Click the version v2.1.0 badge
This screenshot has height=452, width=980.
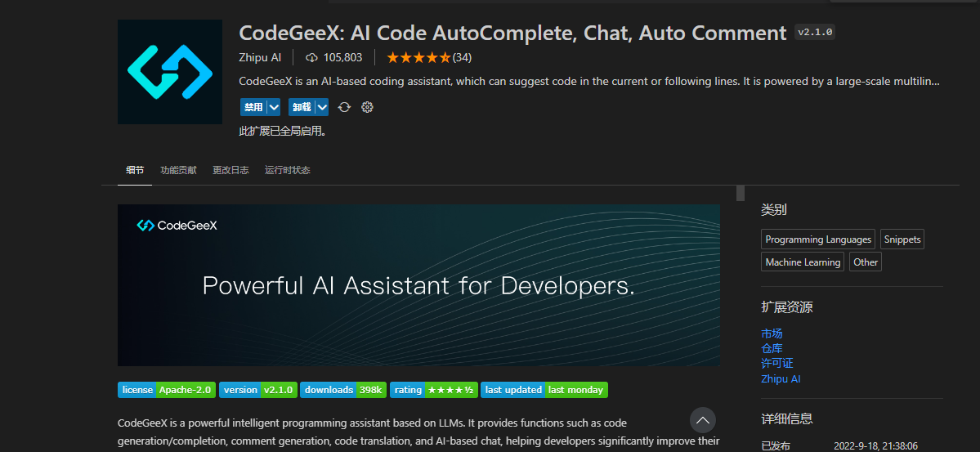[257, 390]
